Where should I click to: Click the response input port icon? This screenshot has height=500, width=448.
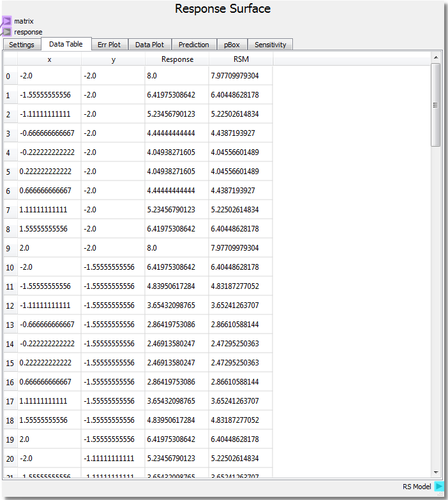[x=6, y=32]
